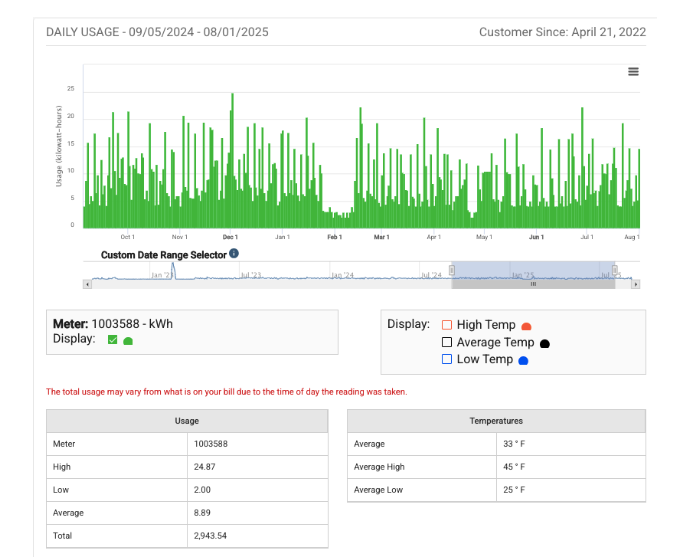
Task: Enable the Average Temp checkbox
Action: [x=446, y=342]
